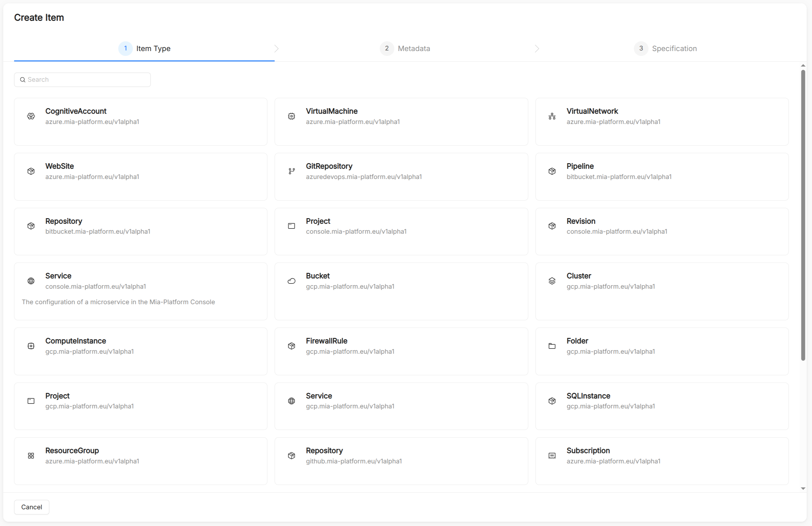812x526 pixels.
Task: Go to the Item Type step
Action: tap(144, 49)
